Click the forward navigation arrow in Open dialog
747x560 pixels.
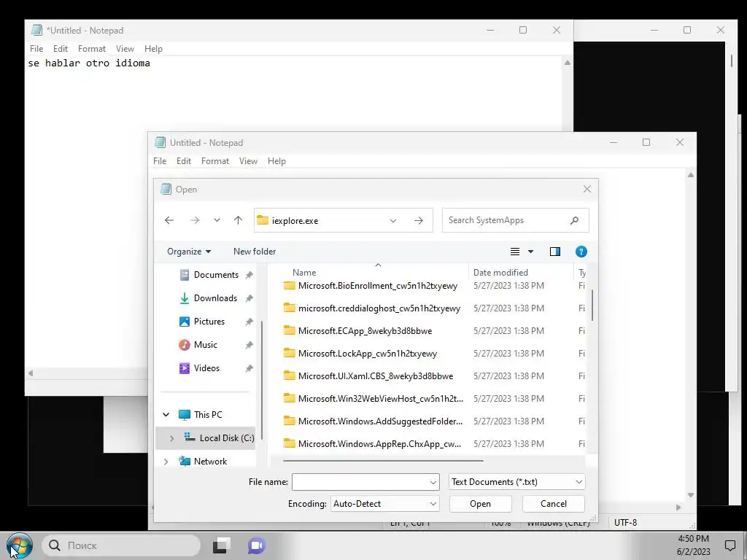[195, 220]
